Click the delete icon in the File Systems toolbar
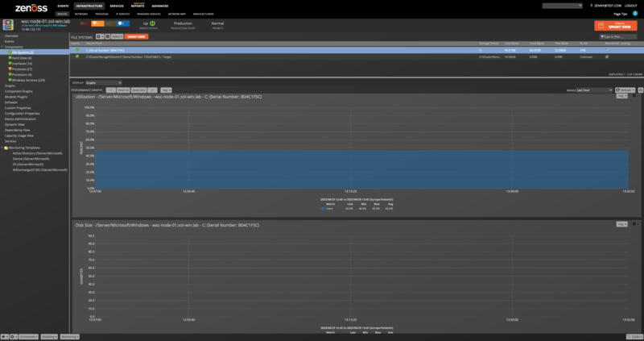 108,36
